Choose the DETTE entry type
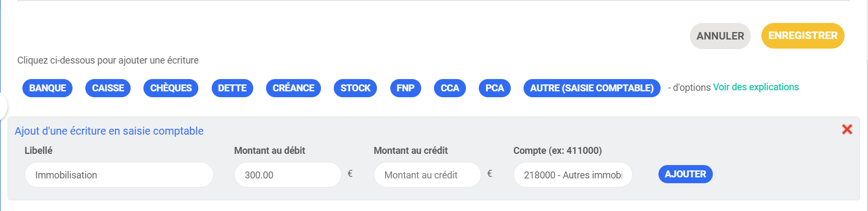868x211 pixels. pos(232,88)
